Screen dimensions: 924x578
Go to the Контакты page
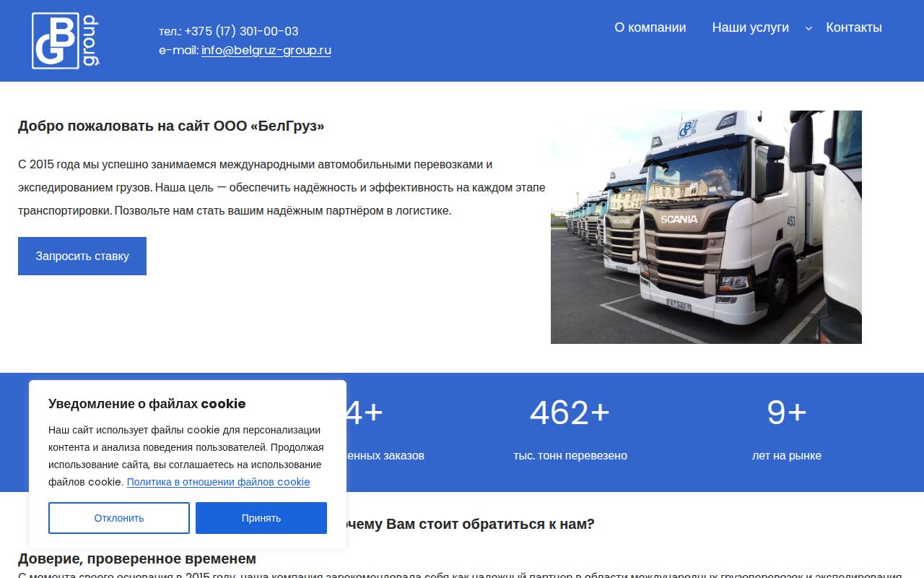(854, 27)
